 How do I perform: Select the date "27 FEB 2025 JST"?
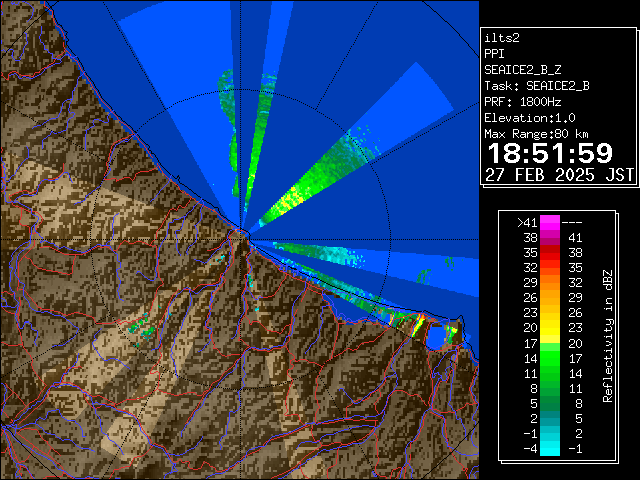coord(559,175)
